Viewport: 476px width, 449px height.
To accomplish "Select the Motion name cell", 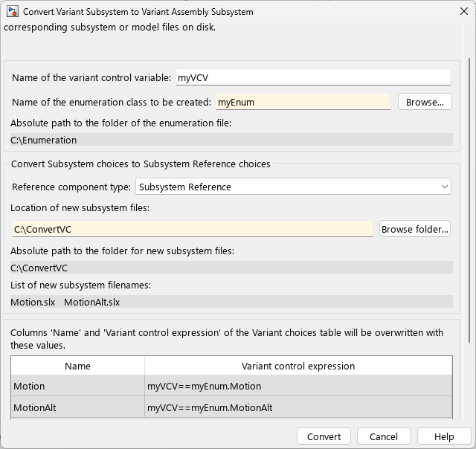I will pos(77,386).
